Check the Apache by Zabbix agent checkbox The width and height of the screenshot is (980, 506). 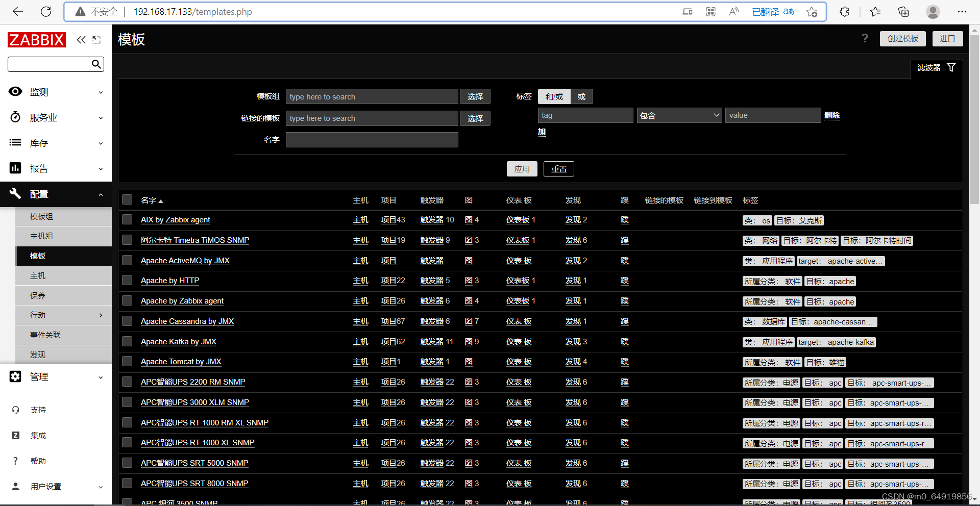point(127,300)
